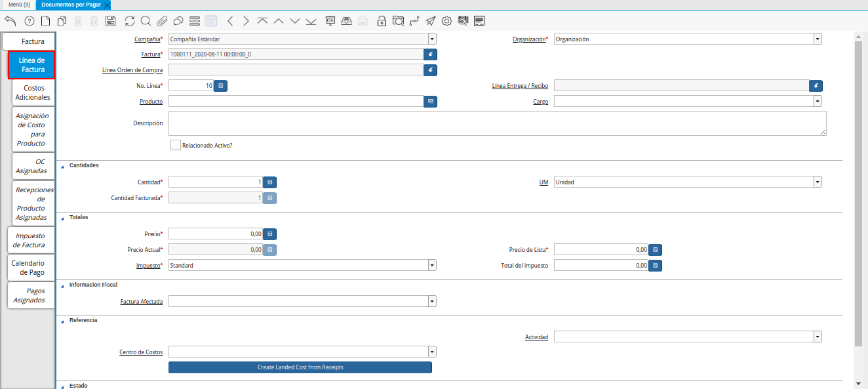The width and height of the screenshot is (868, 389).
Task: Click the Attachment paperclip icon
Action: click(162, 21)
